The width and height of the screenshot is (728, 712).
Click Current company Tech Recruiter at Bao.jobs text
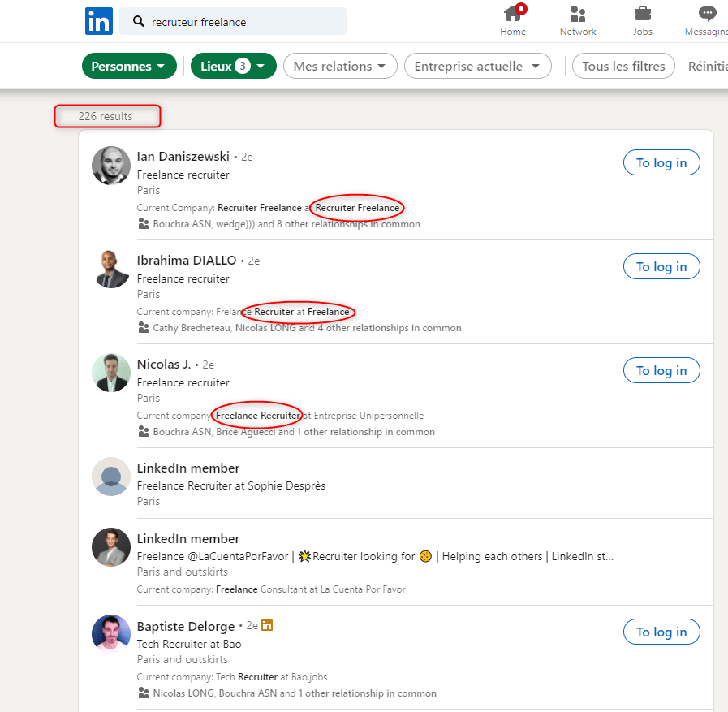[232, 677]
